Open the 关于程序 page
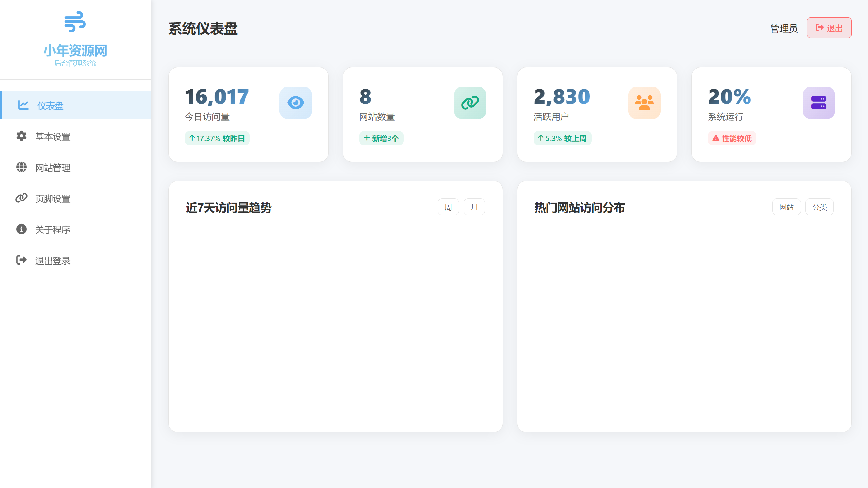The image size is (868, 488). coord(53,230)
